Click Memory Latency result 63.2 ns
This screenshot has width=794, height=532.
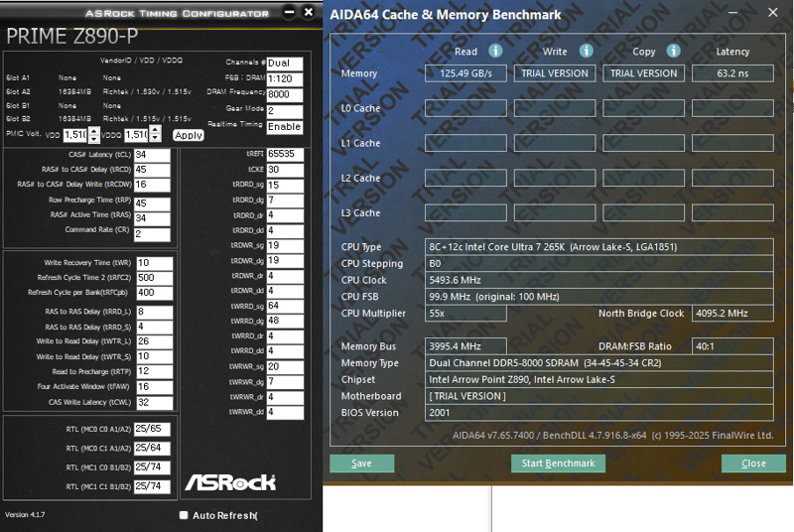point(732,73)
